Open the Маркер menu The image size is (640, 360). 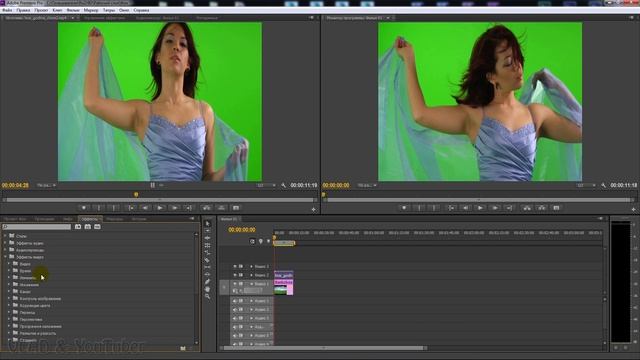[91, 10]
